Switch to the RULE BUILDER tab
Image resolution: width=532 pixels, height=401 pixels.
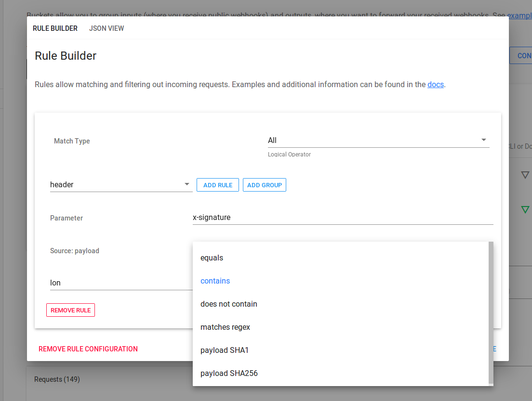click(x=55, y=28)
